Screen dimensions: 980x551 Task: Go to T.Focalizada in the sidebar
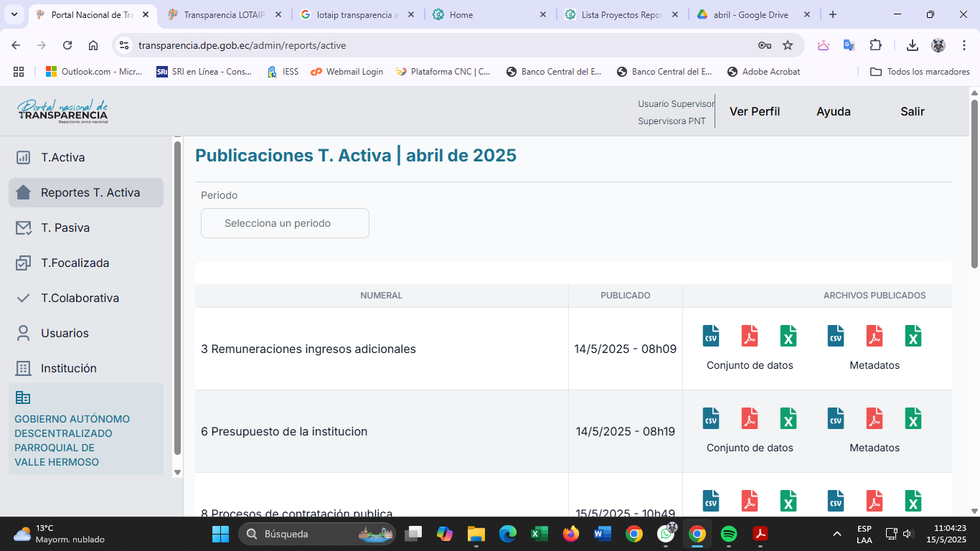75,263
